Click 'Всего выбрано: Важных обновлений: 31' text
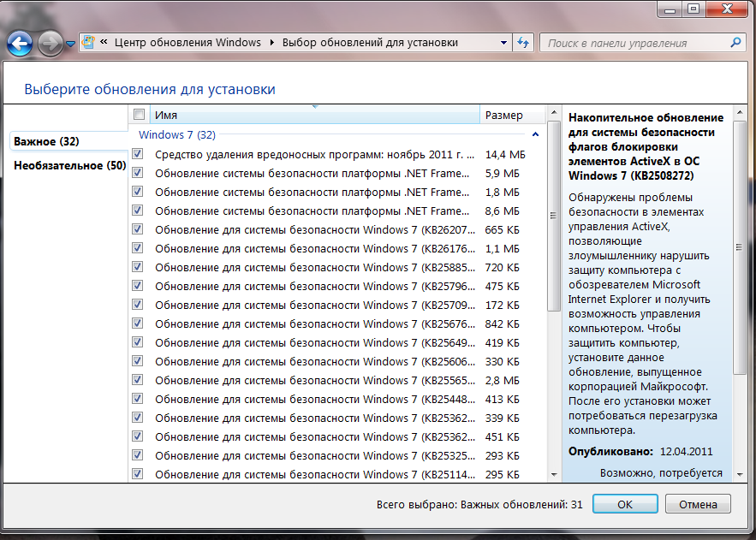Viewport: 756px width, 540px height. point(479,504)
